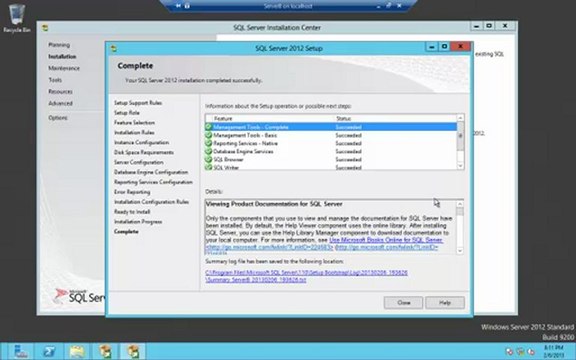Viewport: 576px width, 360px height.
Task: Click the Installation Progress step
Action: [138, 222]
